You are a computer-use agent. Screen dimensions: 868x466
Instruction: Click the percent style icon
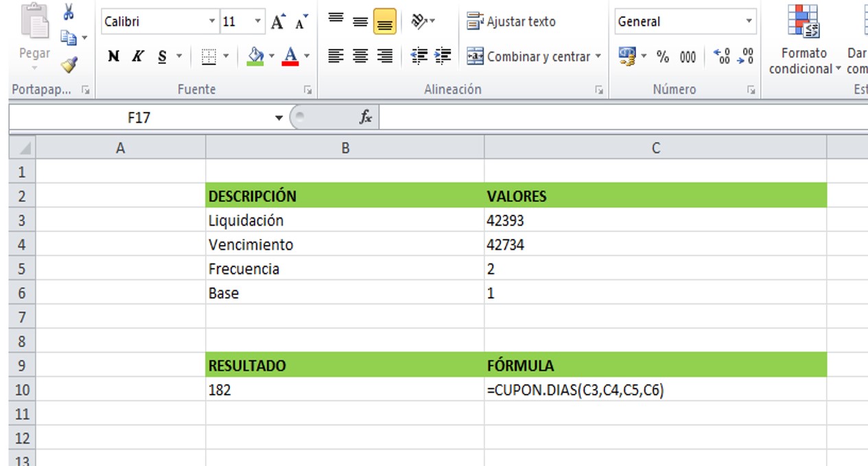tap(663, 57)
